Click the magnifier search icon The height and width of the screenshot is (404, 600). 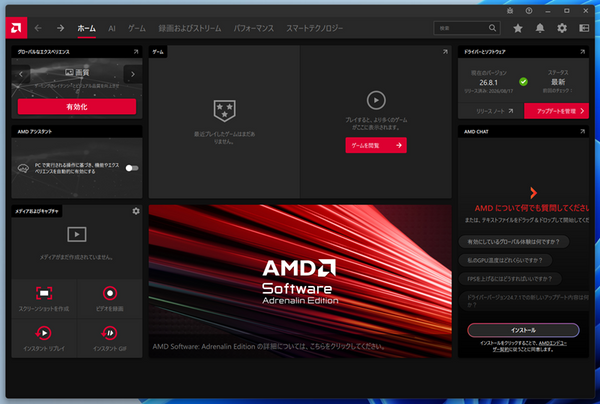tap(492, 28)
